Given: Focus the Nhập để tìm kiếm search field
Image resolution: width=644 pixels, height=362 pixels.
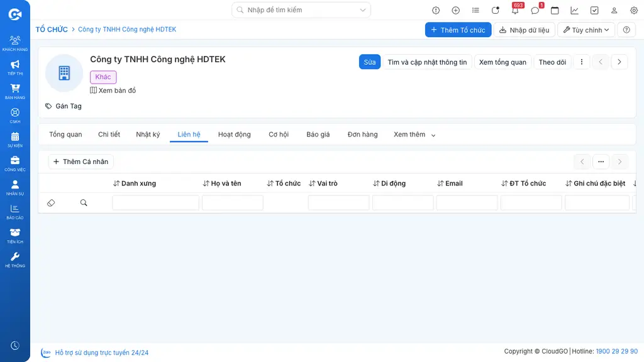Looking at the screenshot, I should [x=301, y=10].
